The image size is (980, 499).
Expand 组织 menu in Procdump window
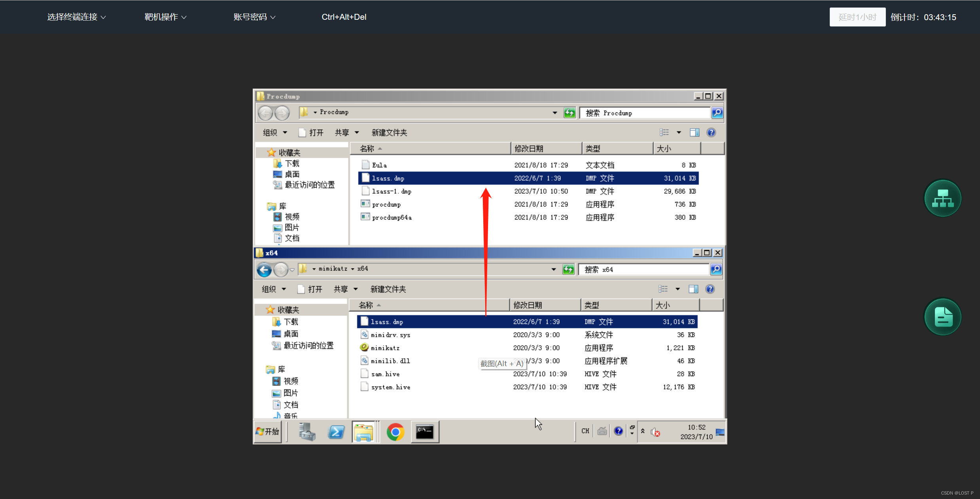click(275, 132)
